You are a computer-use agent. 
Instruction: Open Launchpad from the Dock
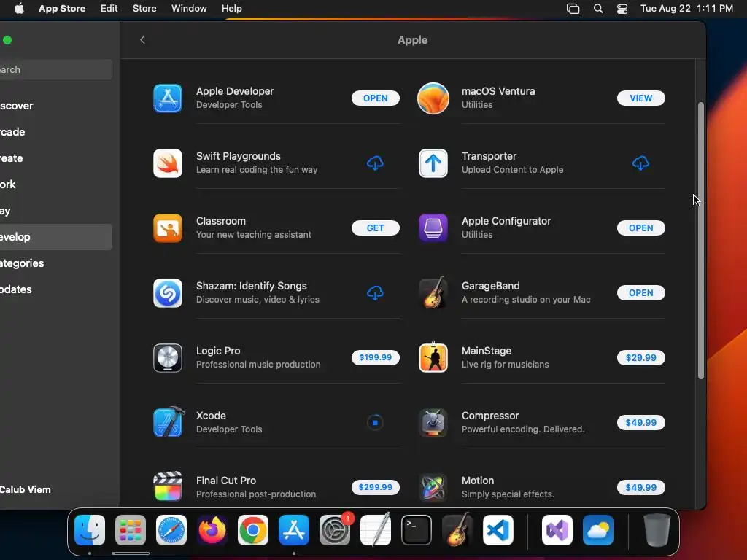tap(131, 530)
